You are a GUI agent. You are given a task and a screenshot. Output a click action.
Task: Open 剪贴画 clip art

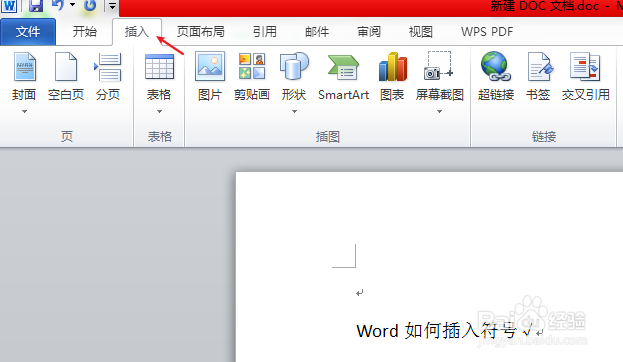[252, 76]
